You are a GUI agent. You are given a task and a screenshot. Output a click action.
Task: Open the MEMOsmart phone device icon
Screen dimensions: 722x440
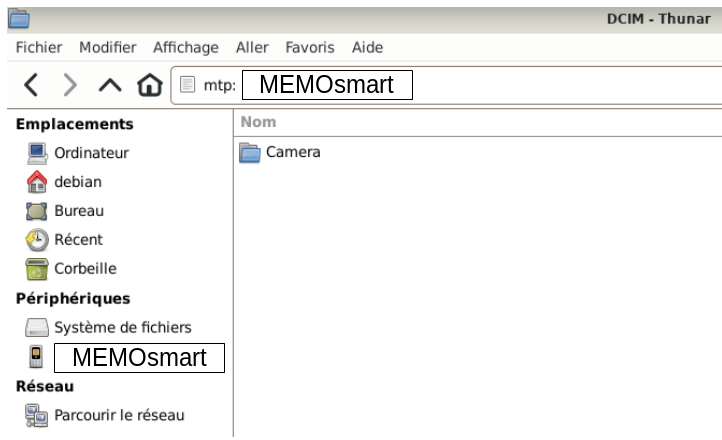point(36,357)
